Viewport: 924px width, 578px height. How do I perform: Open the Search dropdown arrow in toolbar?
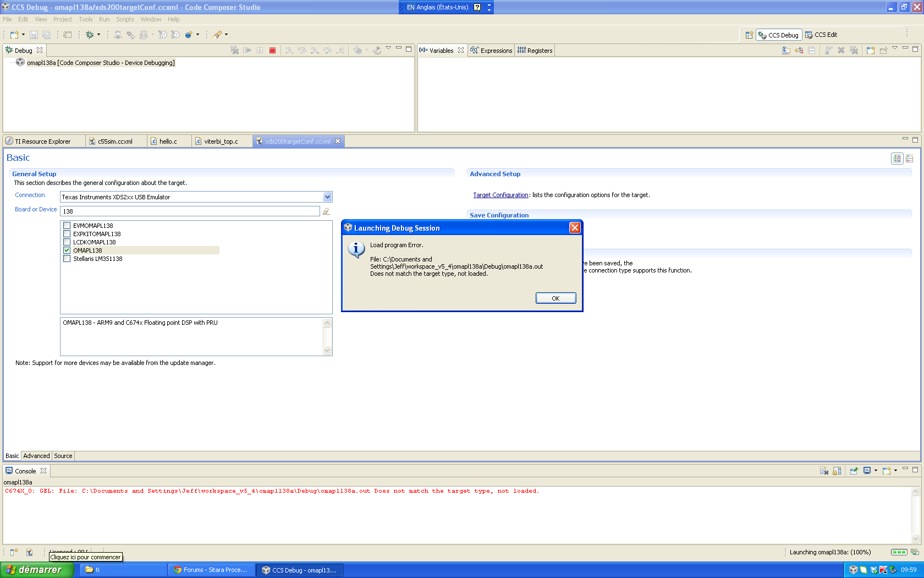pos(226,35)
